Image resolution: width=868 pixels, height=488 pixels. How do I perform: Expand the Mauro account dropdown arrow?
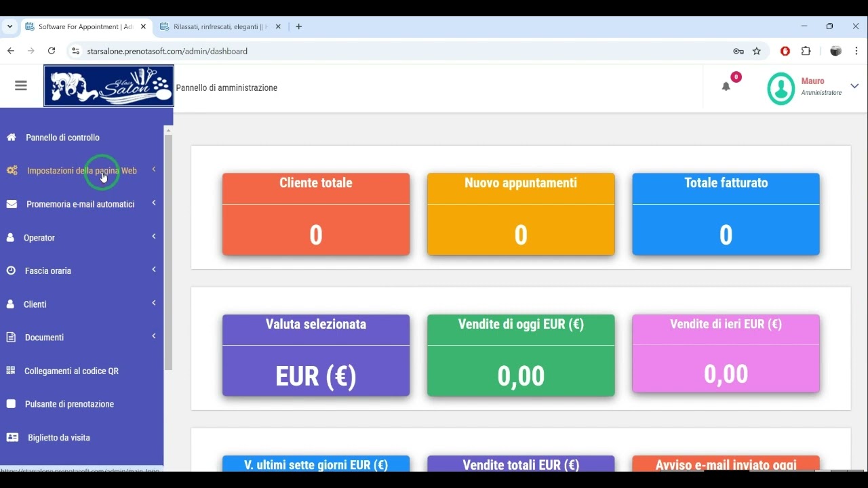point(854,86)
